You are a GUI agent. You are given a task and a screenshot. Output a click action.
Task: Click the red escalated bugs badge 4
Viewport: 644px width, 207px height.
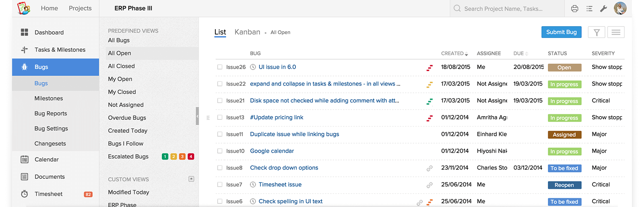pyautogui.click(x=191, y=157)
